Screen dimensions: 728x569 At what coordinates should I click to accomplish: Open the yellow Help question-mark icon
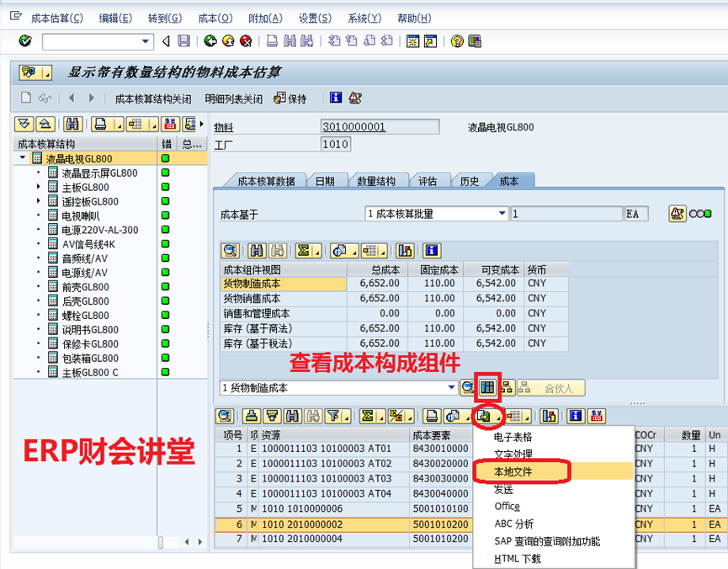457,41
